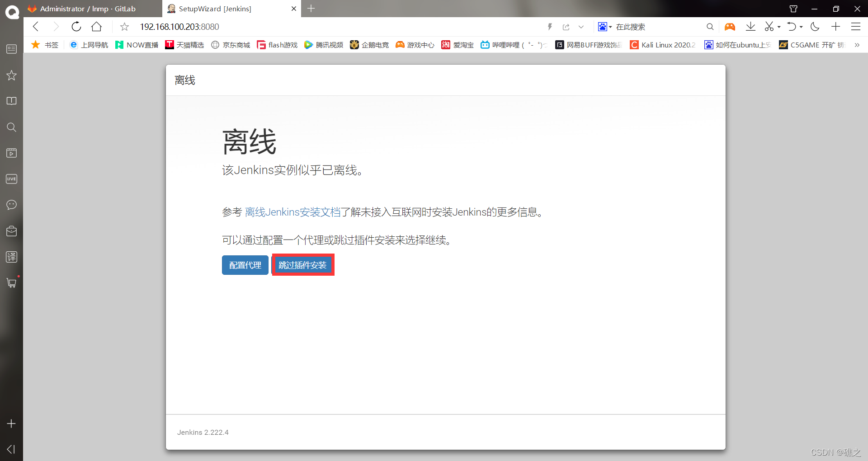Open the CSGAME 开矿 bookmark
This screenshot has height=461, width=868.
[x=812, y=45]
